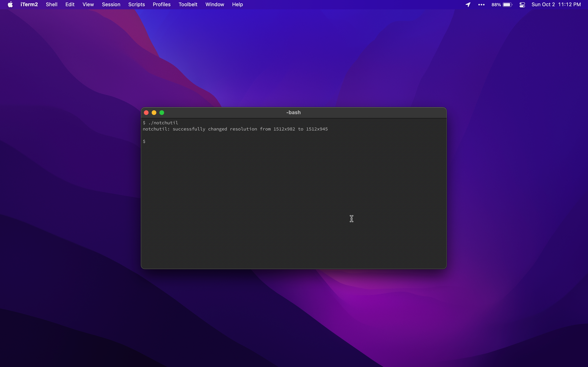Viewport: 588px width, 367px height.
Task: Open the Session menu
Action: pyautogui.click(x=111, y=5)
